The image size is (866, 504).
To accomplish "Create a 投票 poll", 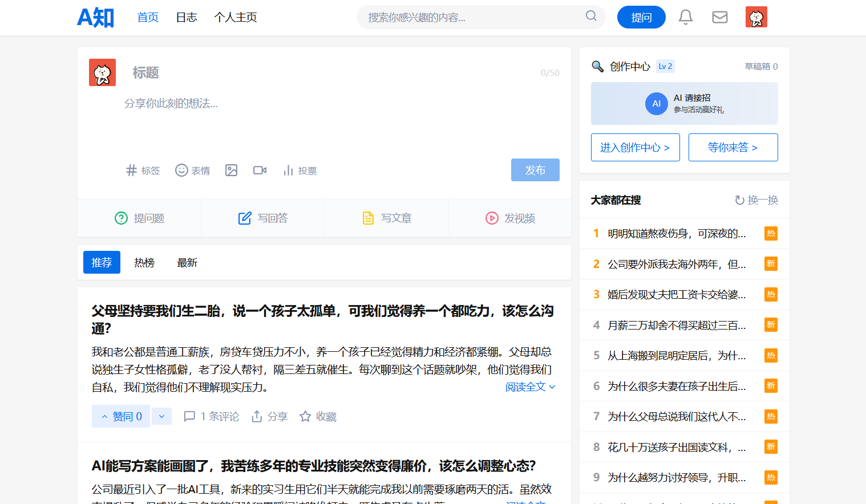I will tap(300, 170).
